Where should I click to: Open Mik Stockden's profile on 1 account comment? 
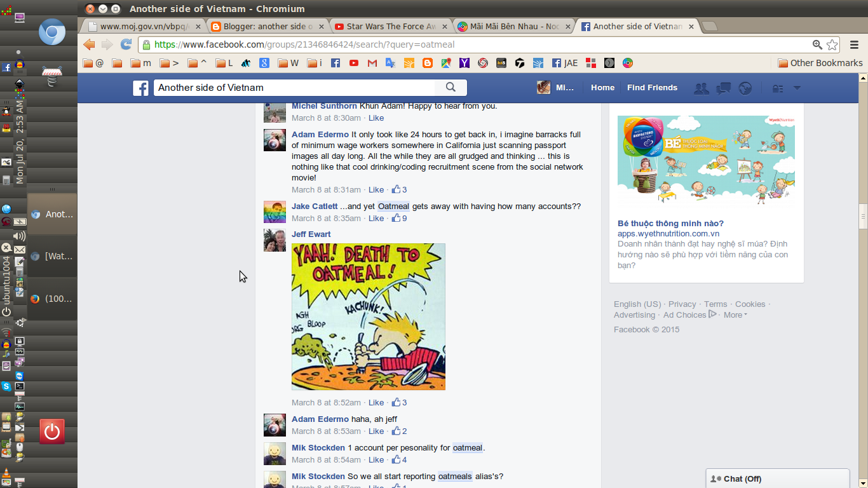[318, 447]
